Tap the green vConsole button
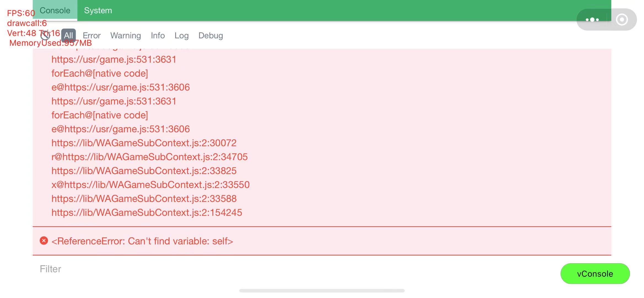Viewport: 644px width, 298px height. click(595, 273)
